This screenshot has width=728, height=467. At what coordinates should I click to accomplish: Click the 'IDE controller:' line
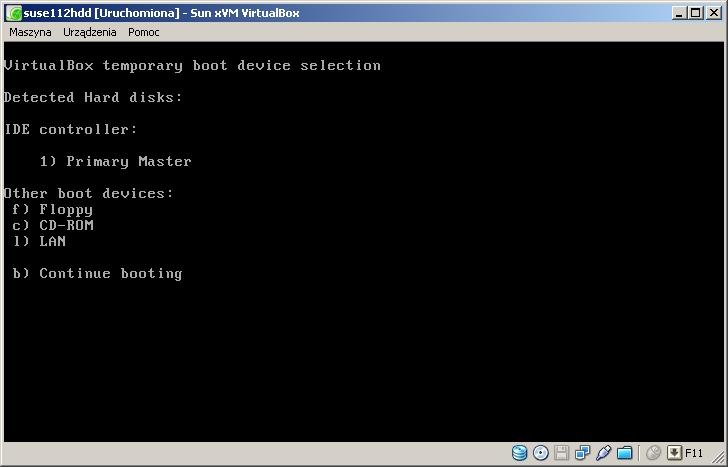71,129
